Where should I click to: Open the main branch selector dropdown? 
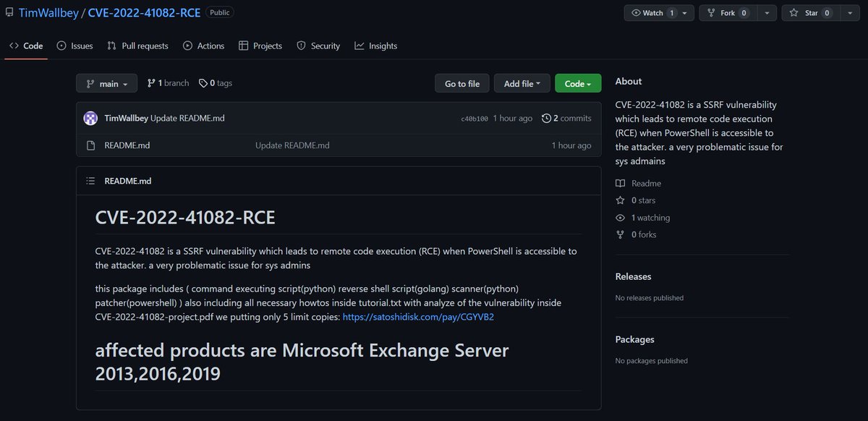[106, 83]
